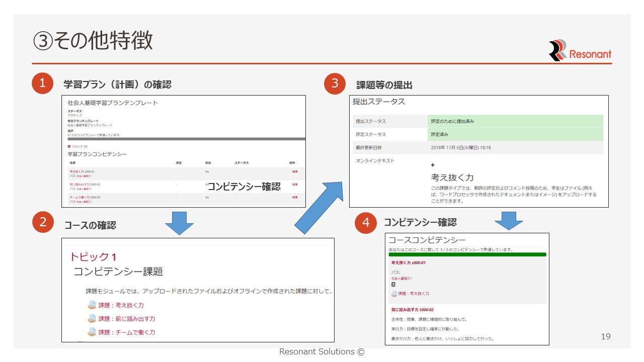Click the gray badge showing 2
The height and width of the screenshot is (362, 644).
(x=393, y=285)
